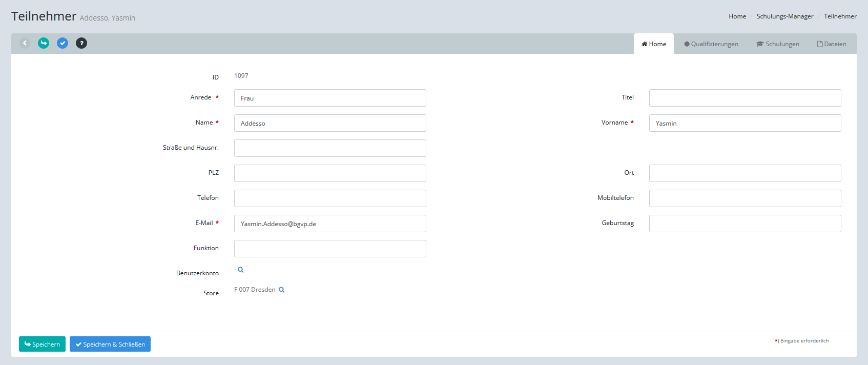Open the Dateien tab
868x365 pixels.
tap(832, 44)
